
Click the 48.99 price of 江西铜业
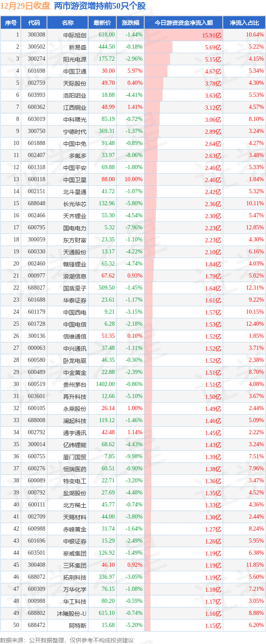[x=108, y=107]
